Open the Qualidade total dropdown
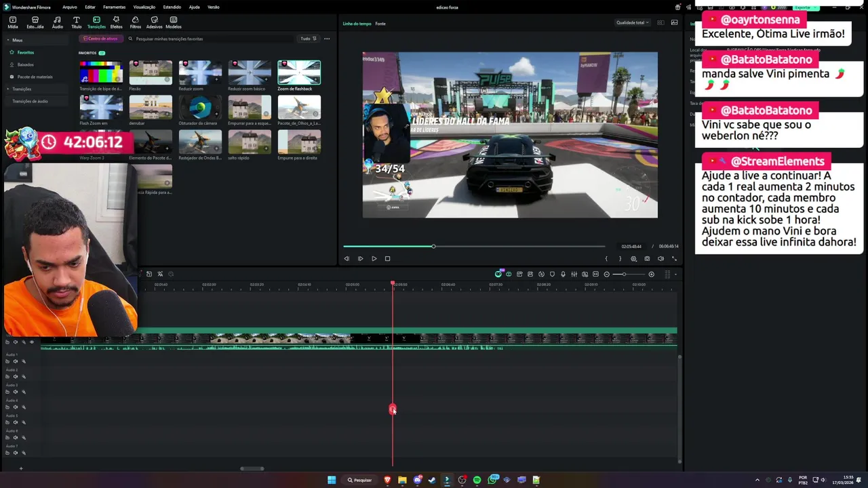868x488 pixels. coord(633,22)
